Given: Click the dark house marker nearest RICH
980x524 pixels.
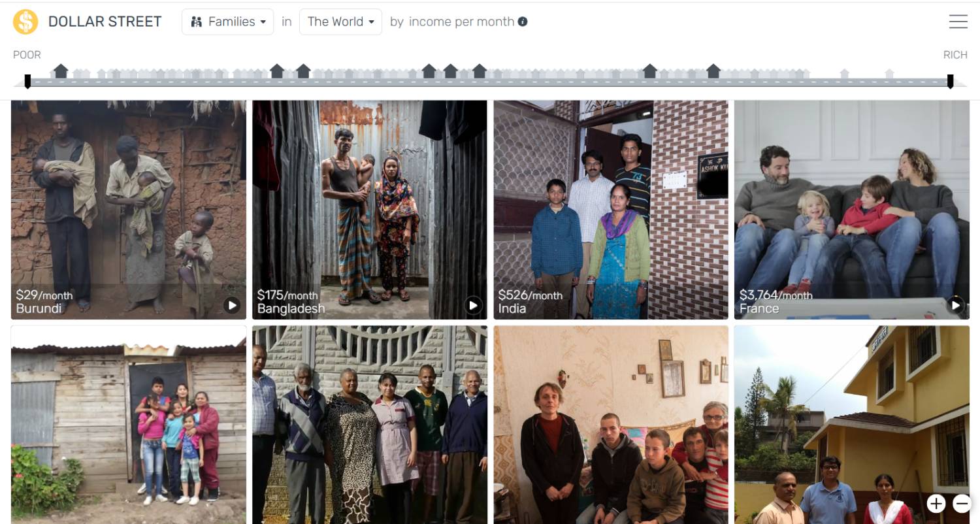Looking at the screenshot, I should (x=713, y=71).
